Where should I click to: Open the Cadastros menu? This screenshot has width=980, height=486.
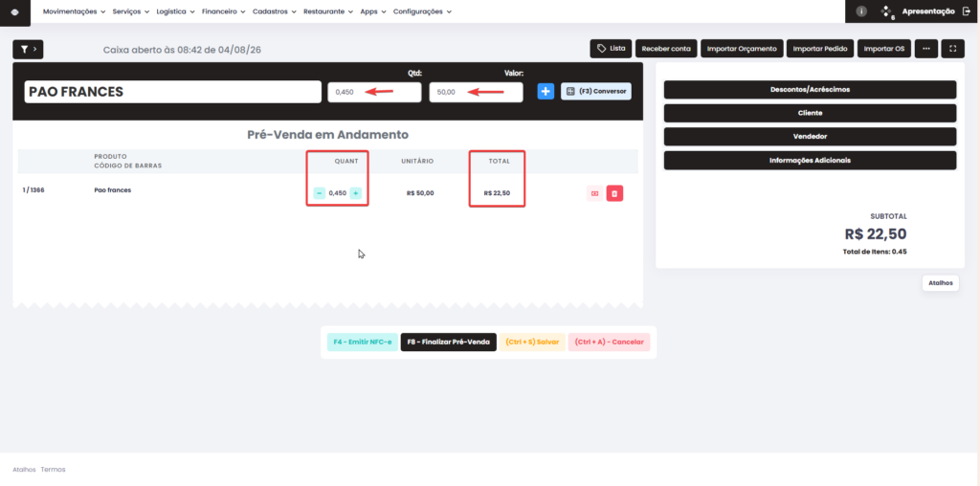275,11
